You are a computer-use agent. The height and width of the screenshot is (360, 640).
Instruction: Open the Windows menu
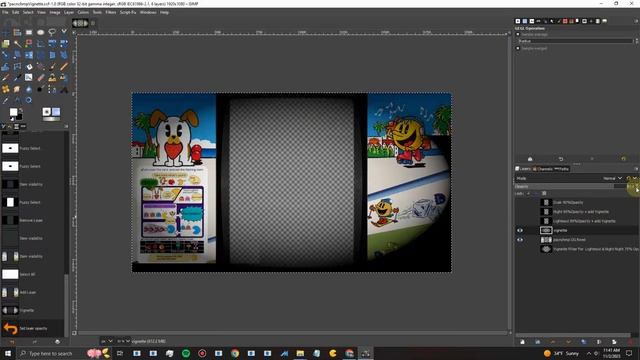click(148, 13)
